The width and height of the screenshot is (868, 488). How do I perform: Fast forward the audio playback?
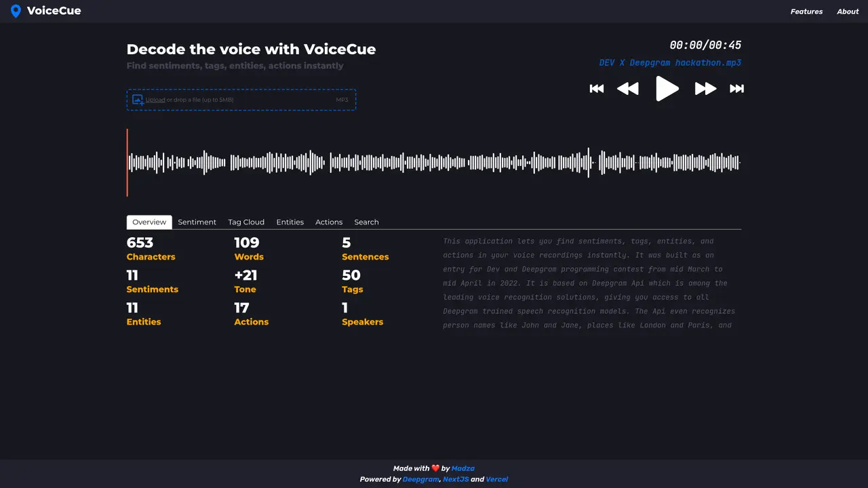(x=706, y=89)
